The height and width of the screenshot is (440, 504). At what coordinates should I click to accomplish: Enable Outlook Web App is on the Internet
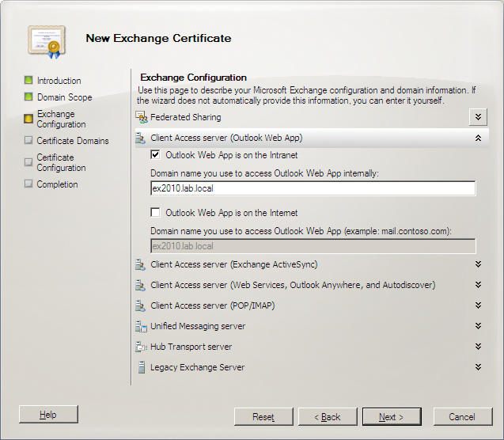tap(156, 213)
